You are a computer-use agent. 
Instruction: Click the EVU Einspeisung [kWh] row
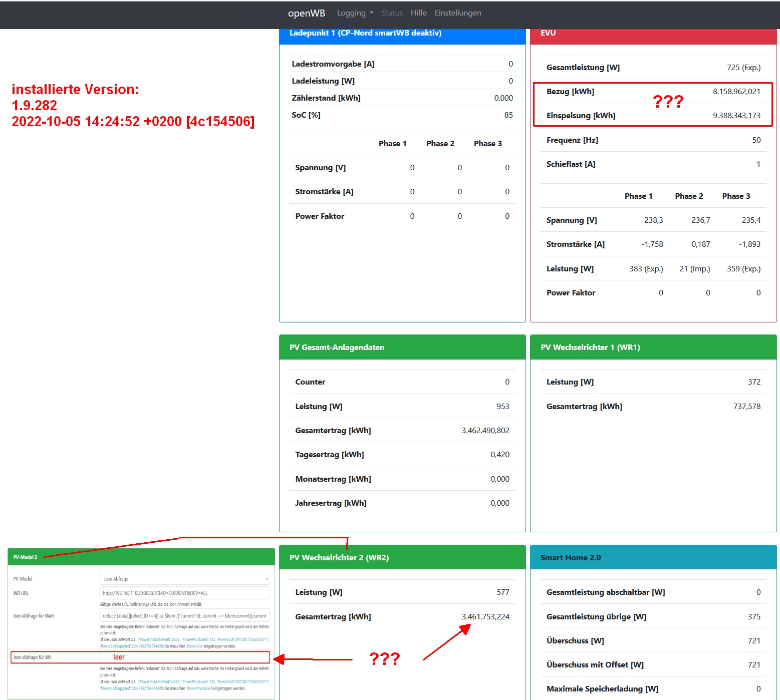(653, 116)
